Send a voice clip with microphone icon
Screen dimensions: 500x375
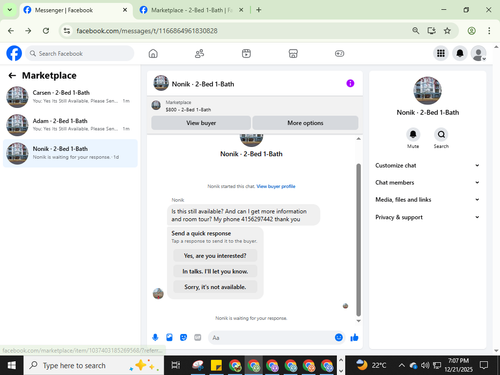tap(155, 337)
